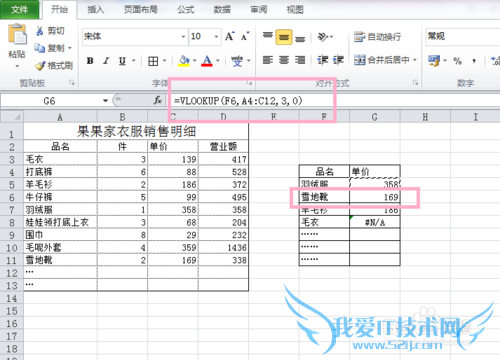Open the Name Box G6 dropdown
This screenshot has width=500, height=360.
[x=105, y=100]
